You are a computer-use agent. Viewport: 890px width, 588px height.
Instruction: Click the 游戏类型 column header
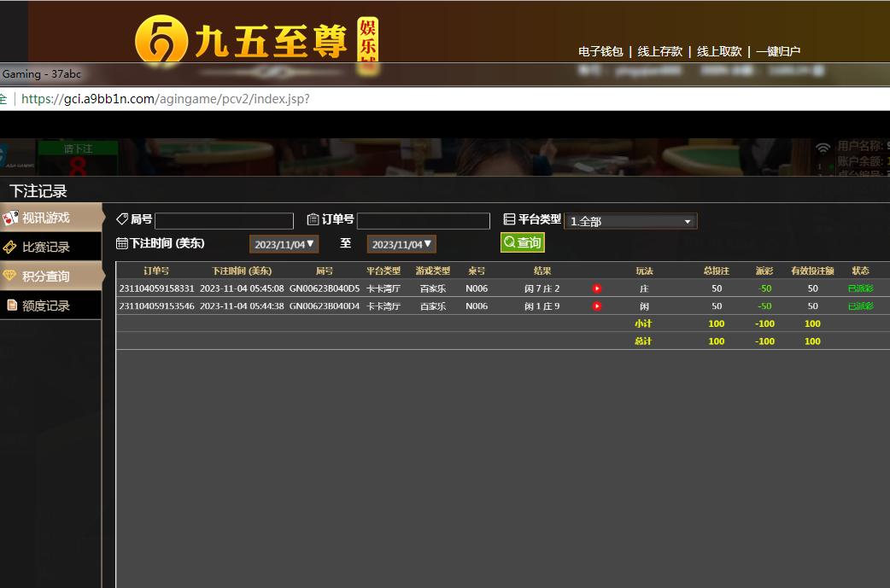tap(432, 271)
